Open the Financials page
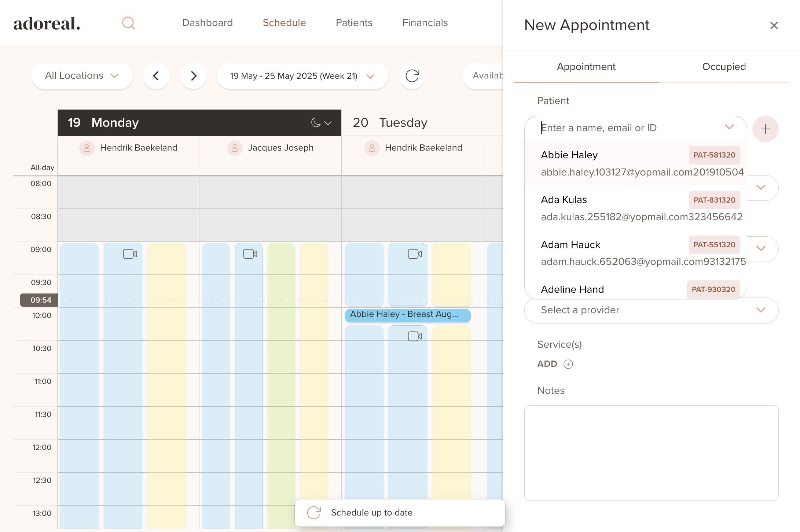This screenshot has width=800, height=532. click(x=425, y=23)
